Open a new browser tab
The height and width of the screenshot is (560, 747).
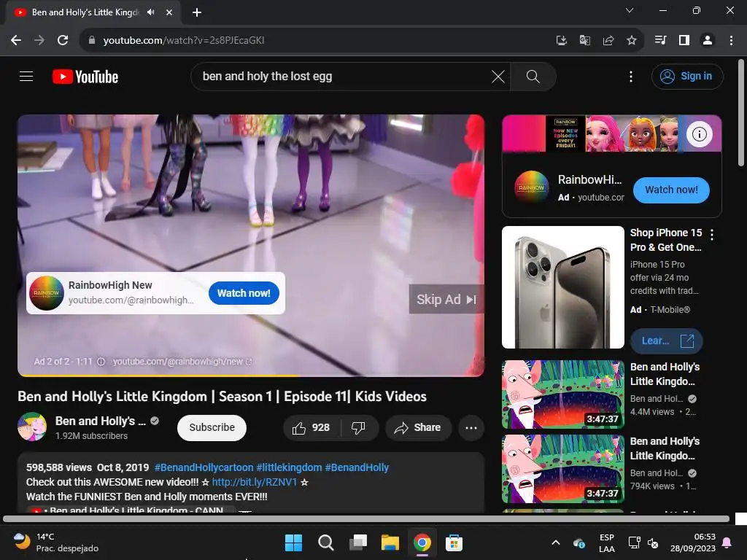tap(197, 12)
